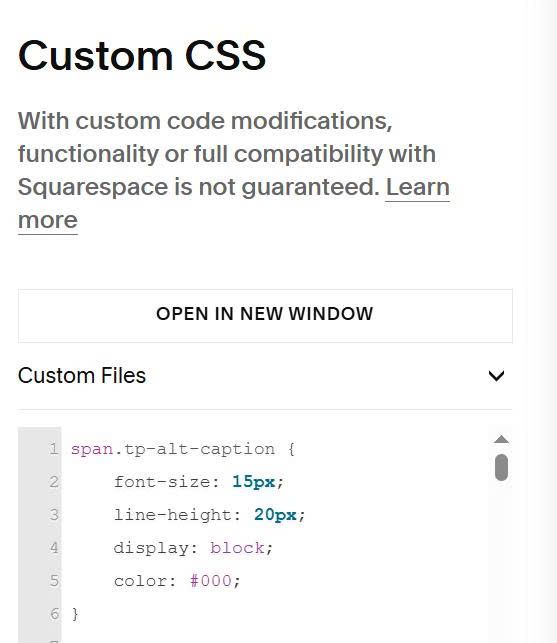Click line number 1 in gutter

click(x=54, y=449)
